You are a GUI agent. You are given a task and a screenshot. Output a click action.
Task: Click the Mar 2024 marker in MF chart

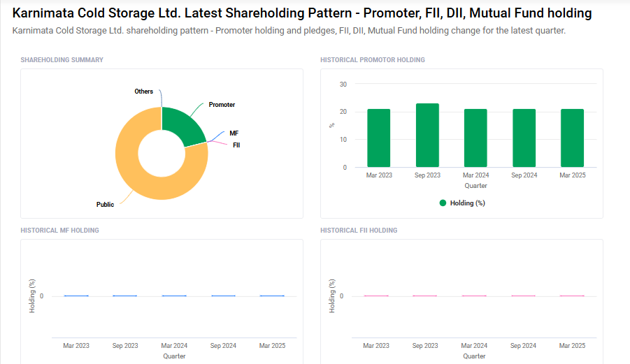(174, 296)
